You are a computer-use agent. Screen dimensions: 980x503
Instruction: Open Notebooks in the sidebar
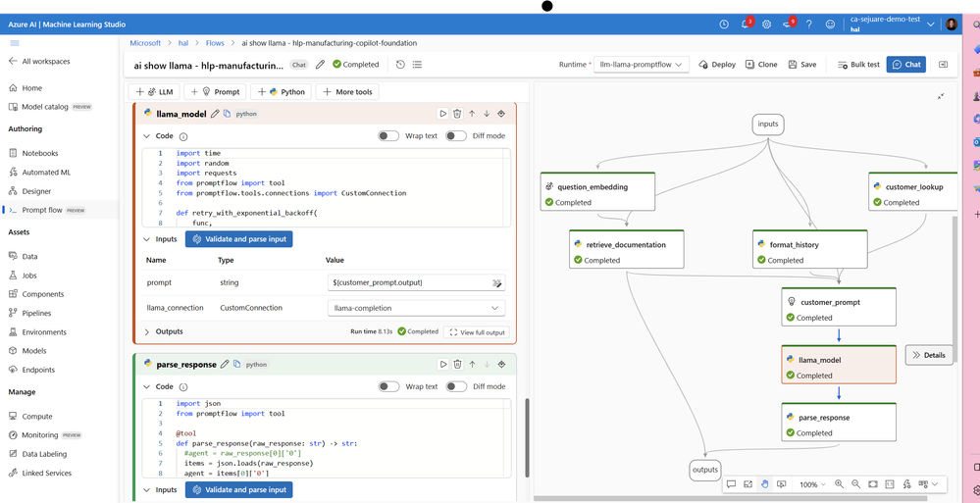click(x=40, y=153)
